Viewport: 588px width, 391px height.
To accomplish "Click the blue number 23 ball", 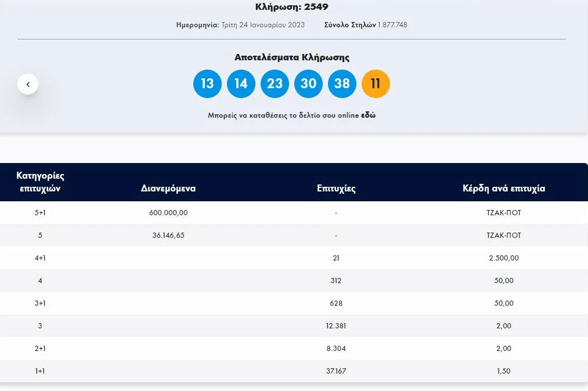I will pos(275,84).
